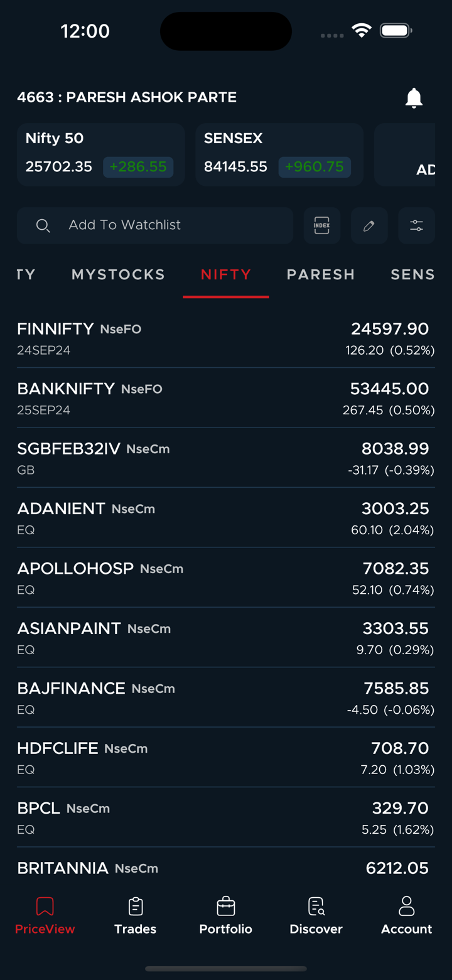Select the BANKNIFTY 25SEP24 entry

pos(225,398)
